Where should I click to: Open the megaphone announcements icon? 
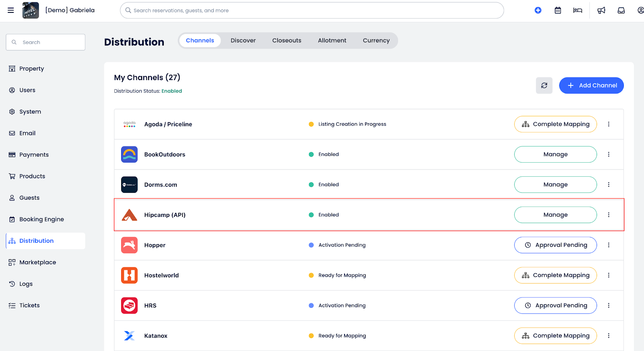[x=601, y=10]
